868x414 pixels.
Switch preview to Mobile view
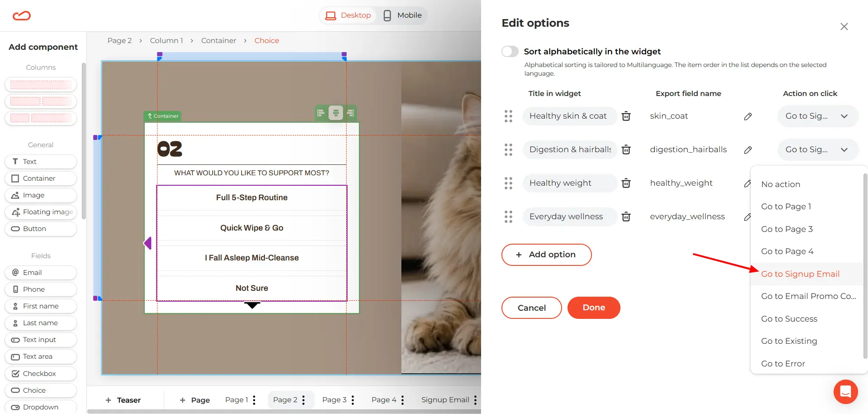[x=402, y=15]
